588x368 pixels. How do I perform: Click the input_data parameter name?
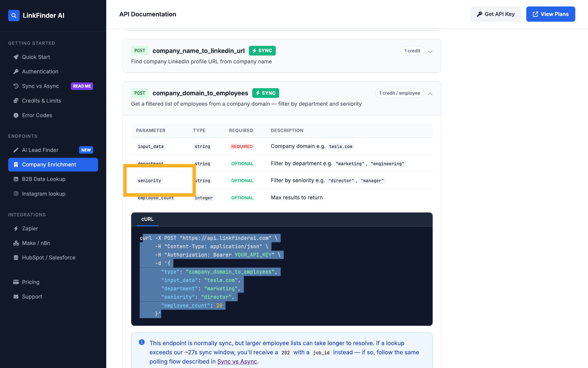point(151,147)
